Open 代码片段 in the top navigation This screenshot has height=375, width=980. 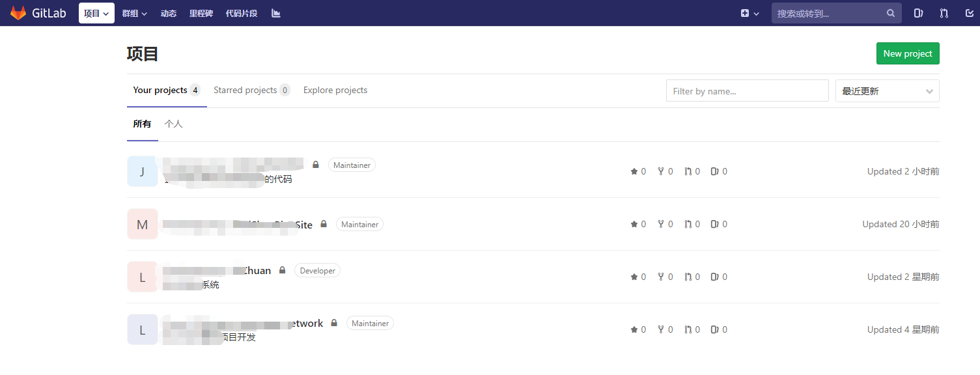[x=242, y=13]
